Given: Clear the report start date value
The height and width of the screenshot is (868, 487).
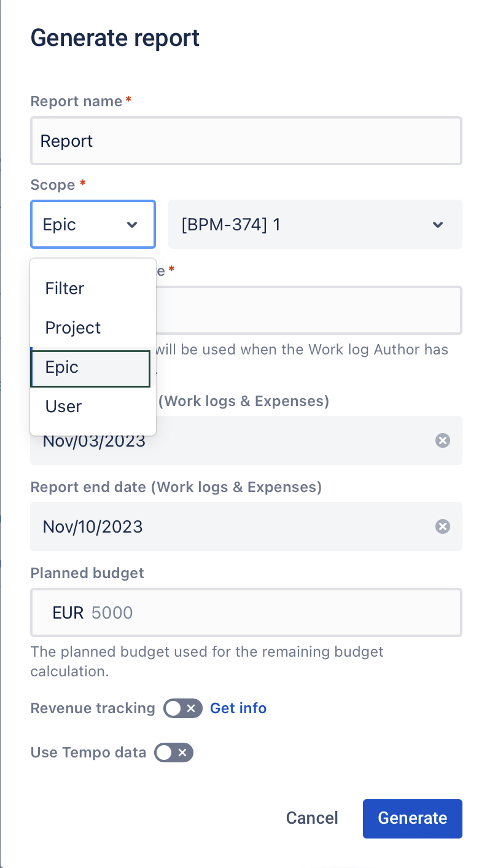Looking at the screenshot, I should (x=442, y=440).
